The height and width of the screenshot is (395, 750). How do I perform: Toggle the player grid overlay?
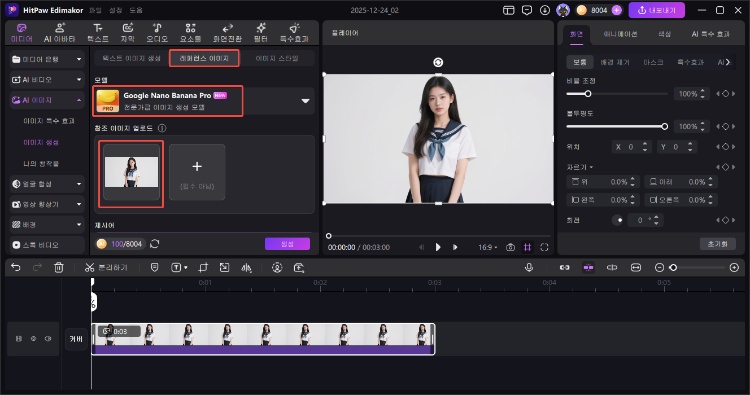click(x=527, y=247)
